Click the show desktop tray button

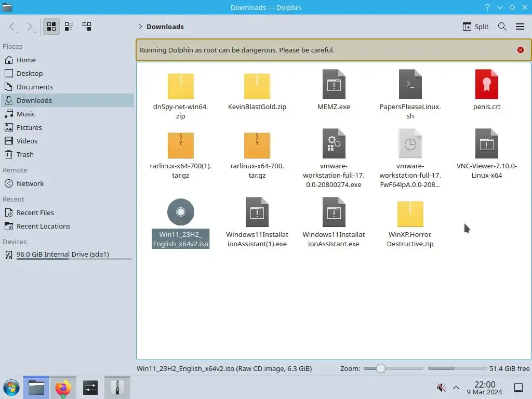click(x=518, y=388)
